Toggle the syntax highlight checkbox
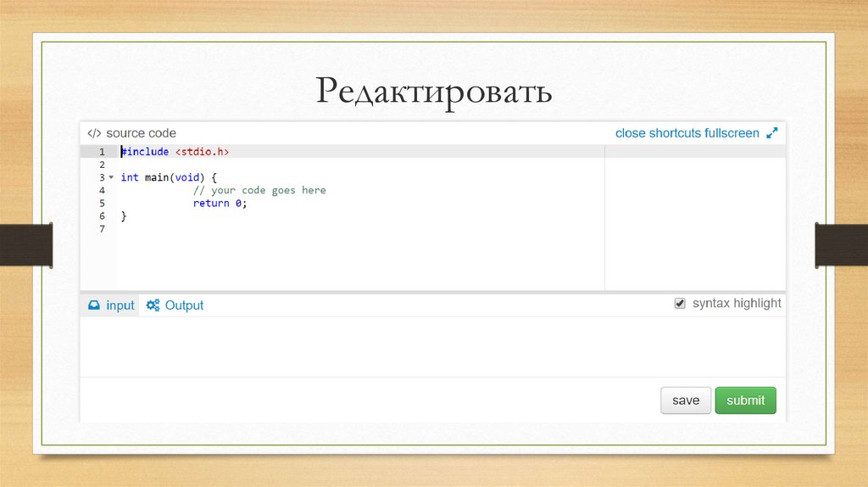Image resolution: width=868 pixels, height=487 pixels. (680, 303)
